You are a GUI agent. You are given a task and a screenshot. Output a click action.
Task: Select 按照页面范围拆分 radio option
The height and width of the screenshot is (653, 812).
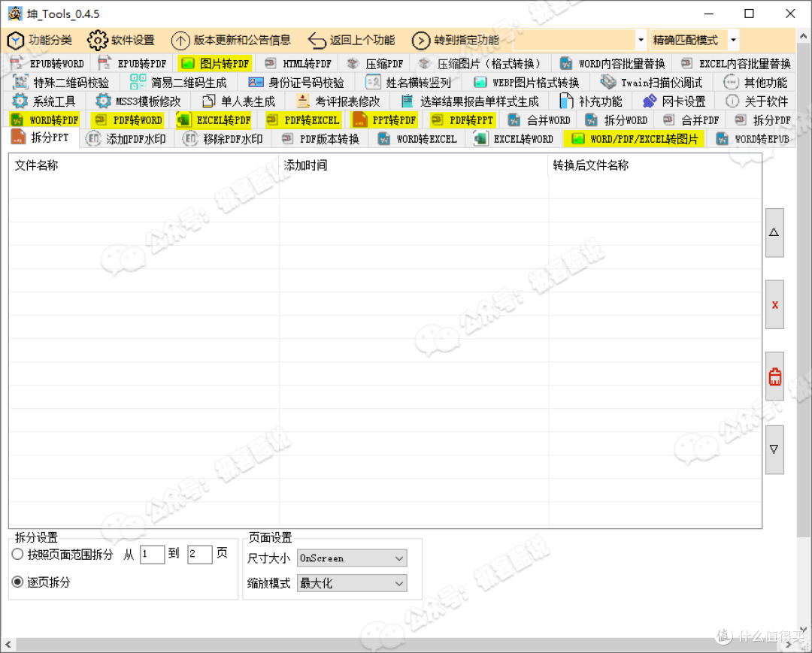[x=62, y=554]
